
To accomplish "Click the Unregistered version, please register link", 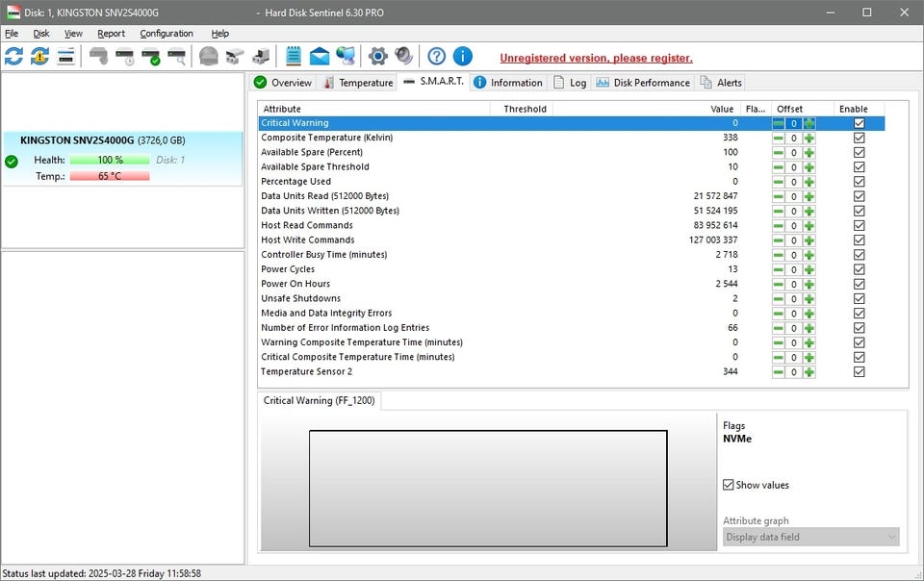I will coord(597,58).
